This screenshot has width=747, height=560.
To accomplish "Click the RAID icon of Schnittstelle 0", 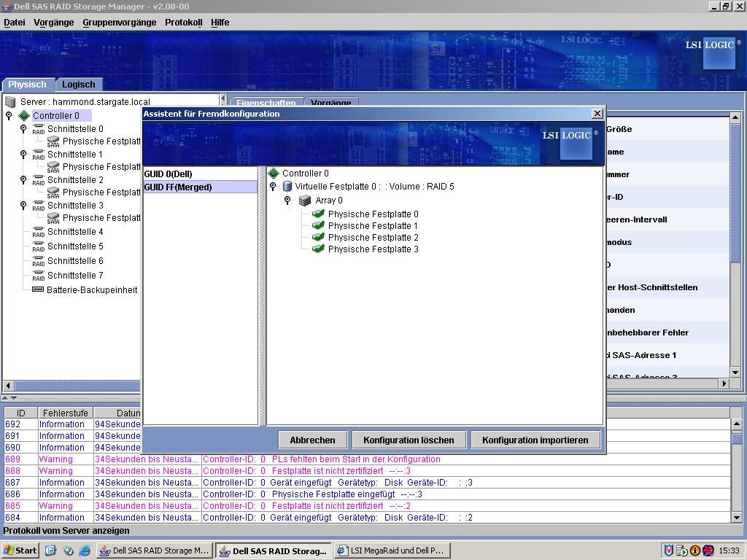I will 39,129.
